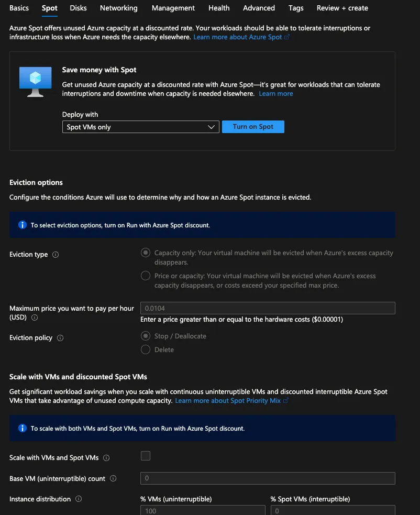Show info tooltip for Maximum price
The height and width of the screenshot is (515, 420).
tap(35, 317)
